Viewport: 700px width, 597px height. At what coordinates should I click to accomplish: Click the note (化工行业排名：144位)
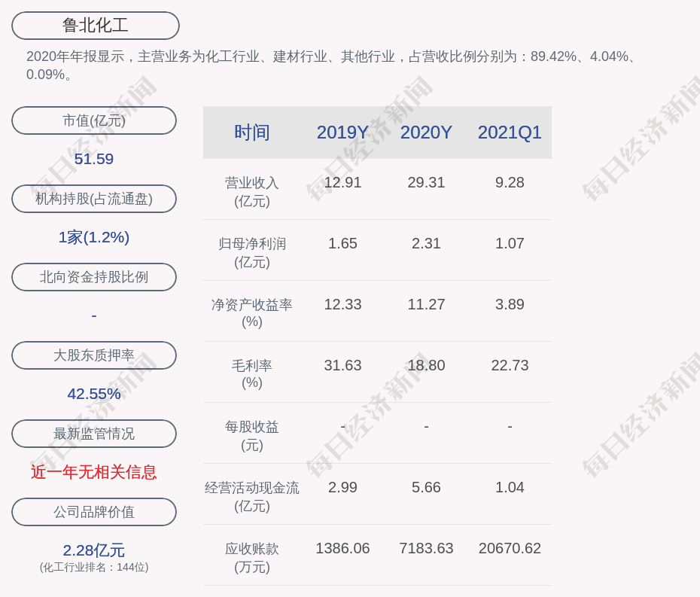click(x=94, y=567)
